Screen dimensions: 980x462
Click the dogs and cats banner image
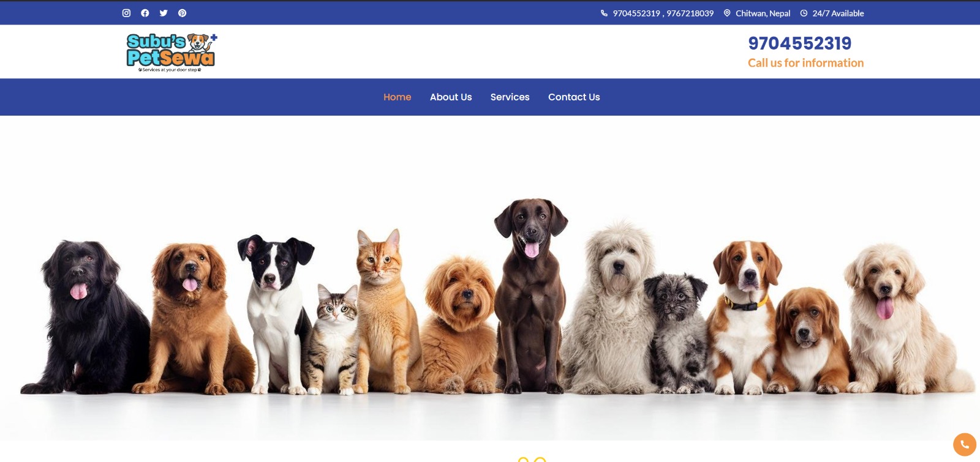490,278
